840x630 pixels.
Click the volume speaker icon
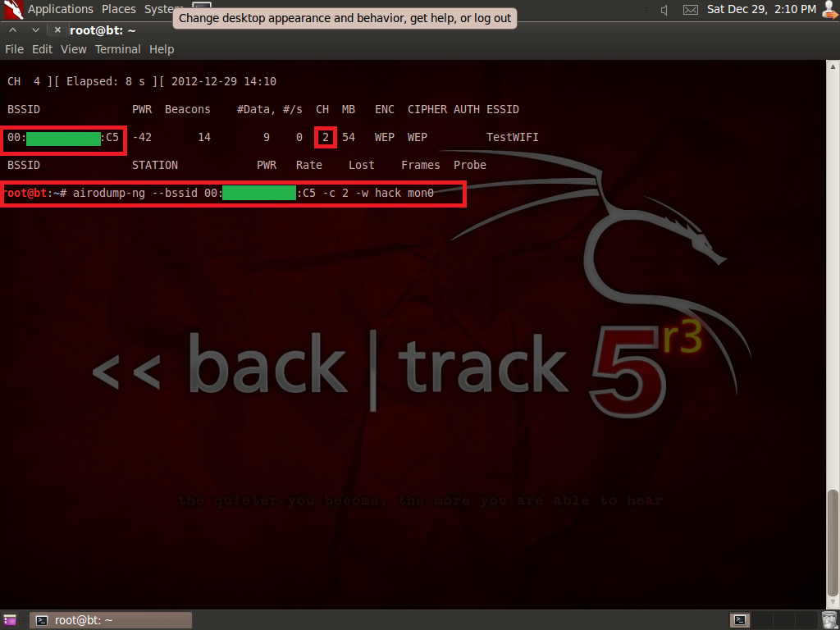pos(664,10)
